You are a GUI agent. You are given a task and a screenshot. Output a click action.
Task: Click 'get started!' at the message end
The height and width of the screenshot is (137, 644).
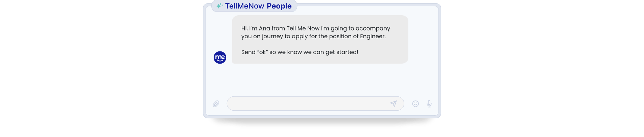coord(342,52)
